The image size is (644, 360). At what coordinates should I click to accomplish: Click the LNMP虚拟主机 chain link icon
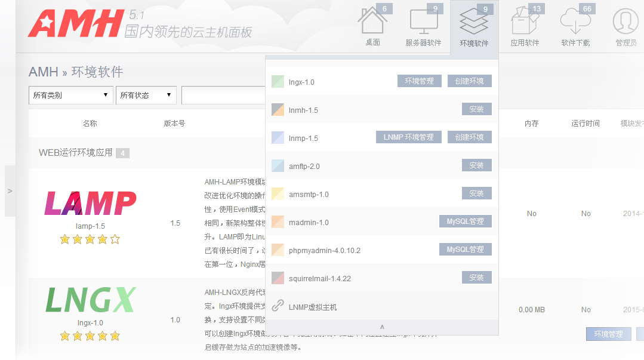coord(278,306)
